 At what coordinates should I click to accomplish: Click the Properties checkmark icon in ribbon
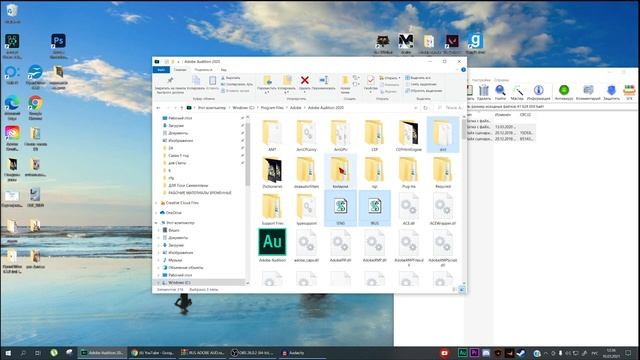click(370, 80)
